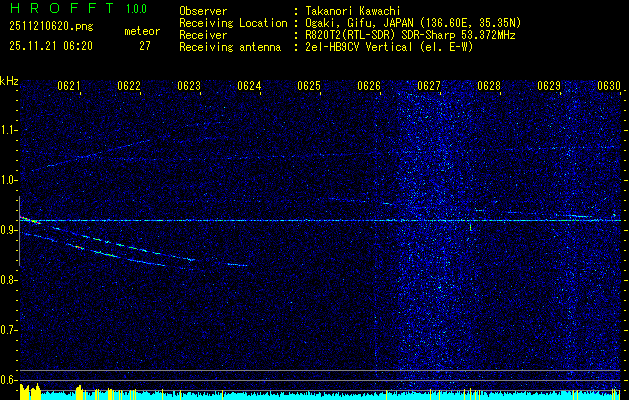Click the Receiving Location field label
629x400 pixels.
click(233, 23)
